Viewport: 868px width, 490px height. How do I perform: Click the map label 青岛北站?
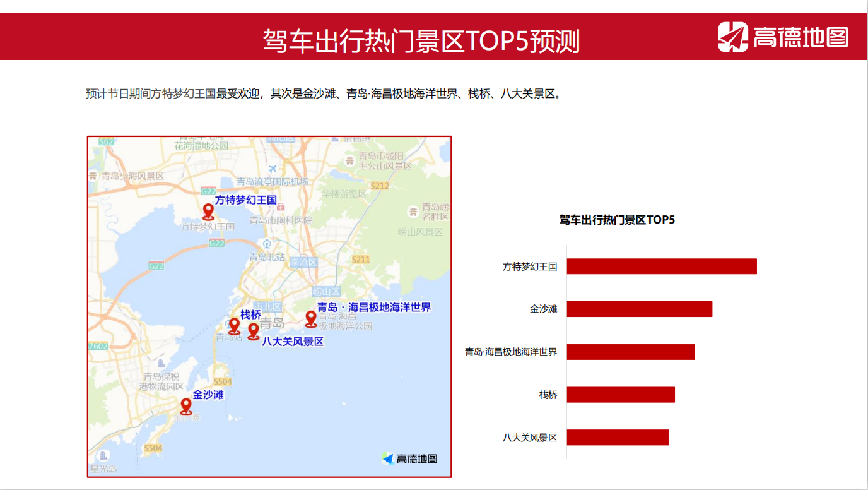(x=267, y=257)
